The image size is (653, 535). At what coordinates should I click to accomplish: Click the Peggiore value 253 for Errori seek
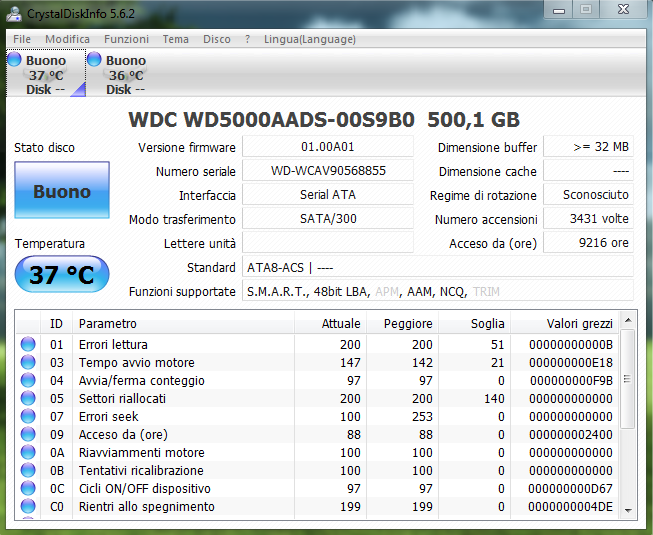point(422,417)
